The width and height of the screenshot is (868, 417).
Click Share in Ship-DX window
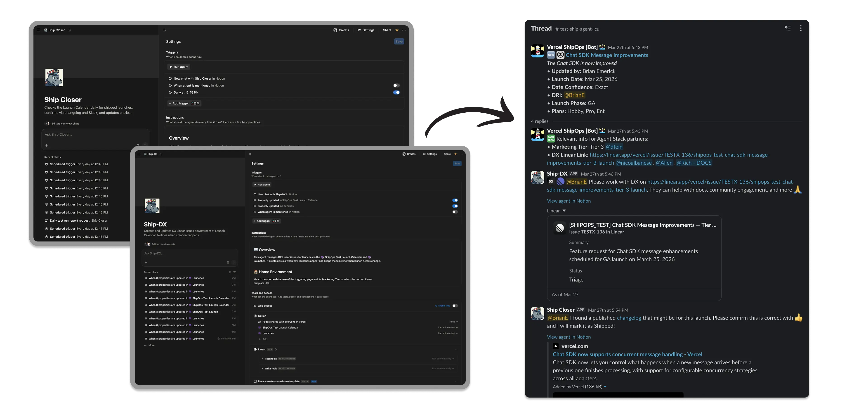(x=447, y=154)
